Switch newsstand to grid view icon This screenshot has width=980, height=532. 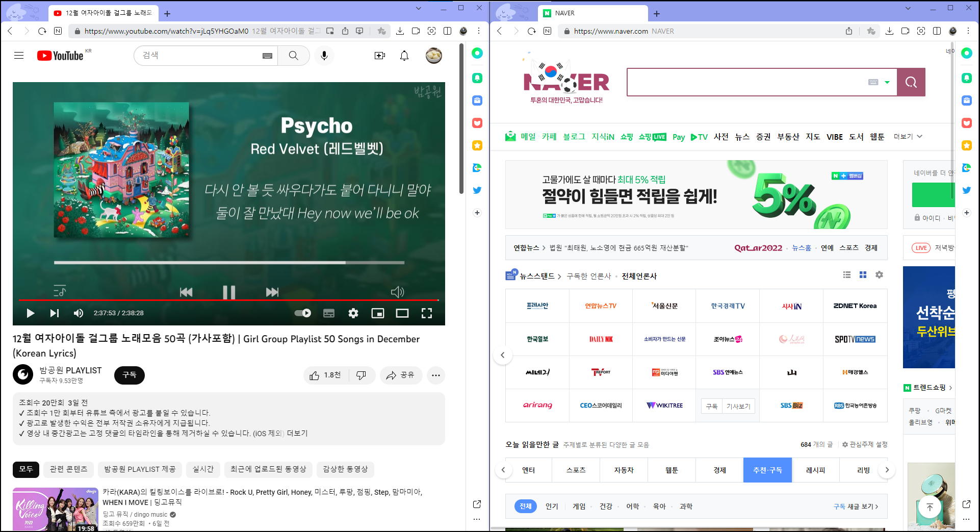(863, 275)
